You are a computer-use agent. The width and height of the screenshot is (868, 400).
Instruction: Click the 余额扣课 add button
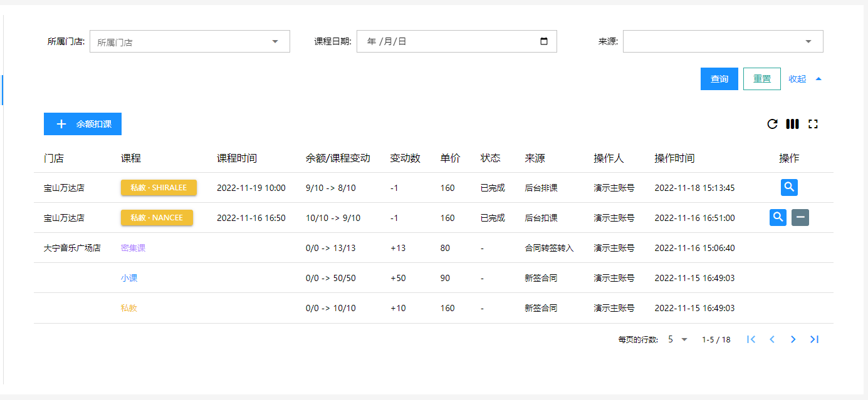coord(83,124)
